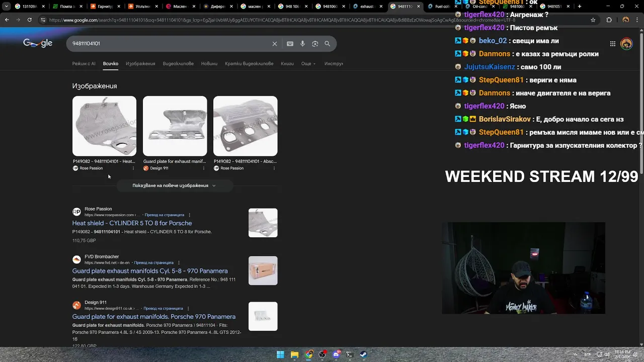The width and height of the screenshot is (644, 362).
Task: Open the terminal app from taskbar
Action: pyautogui.click(x=350, y=354)
